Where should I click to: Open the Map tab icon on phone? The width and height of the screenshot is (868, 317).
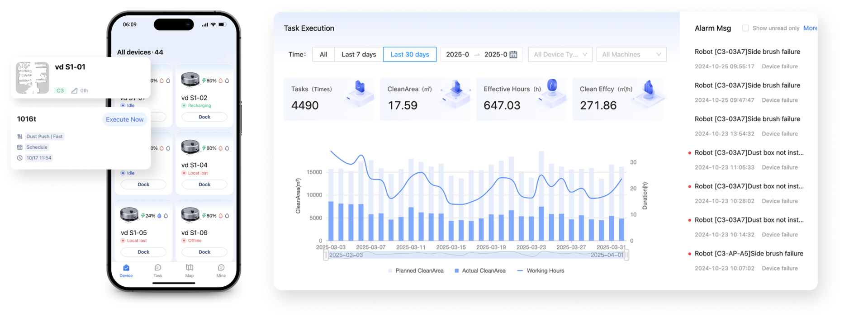[x=190, y=268]
